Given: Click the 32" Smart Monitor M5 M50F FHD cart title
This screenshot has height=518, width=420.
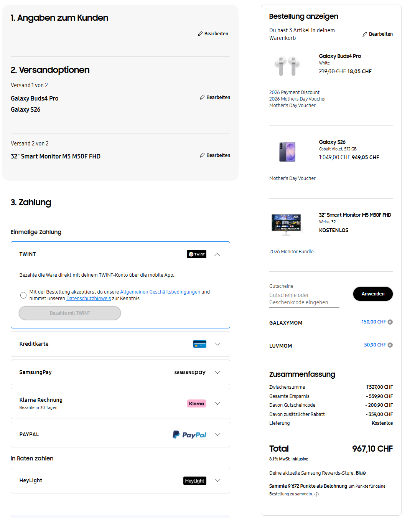Looking at the screenshot, I should click(355, 215).
